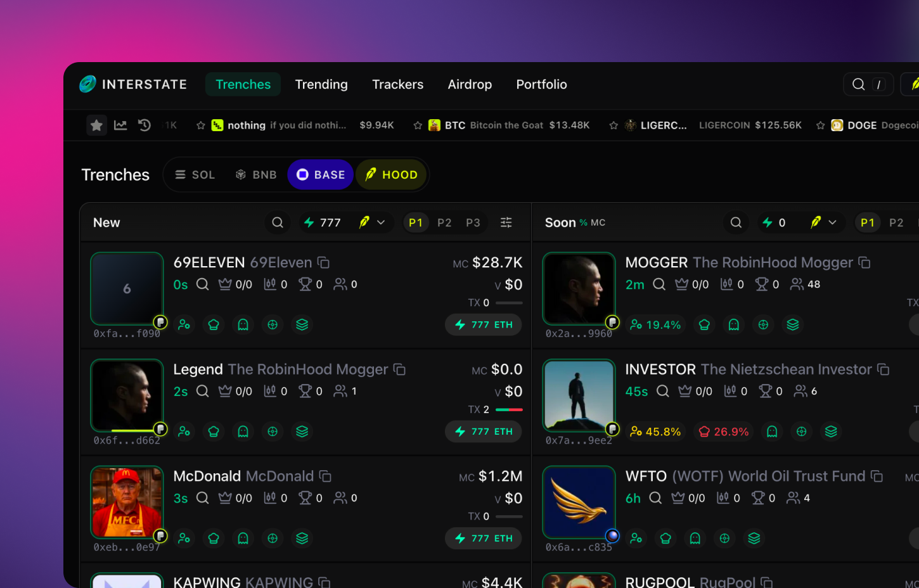This screenshot has width=919, height=588.
Task: Select the HOOD chain
Action: point(391,175)
